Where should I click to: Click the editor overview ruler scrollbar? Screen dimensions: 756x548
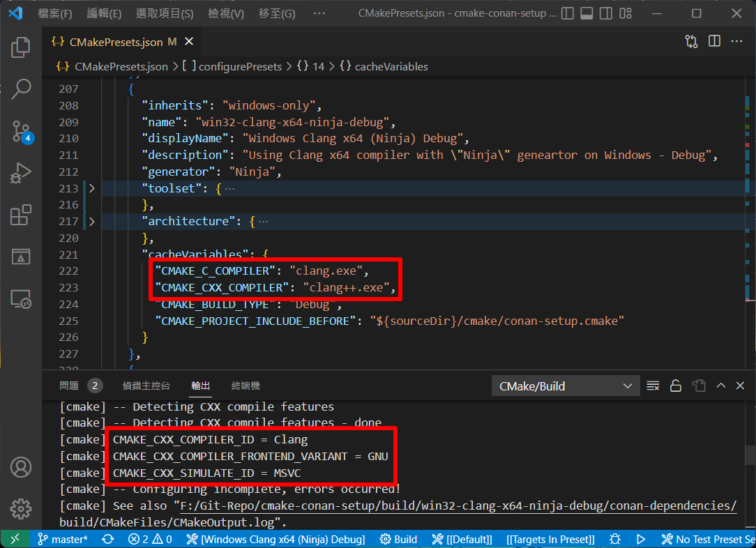point(750,222)
